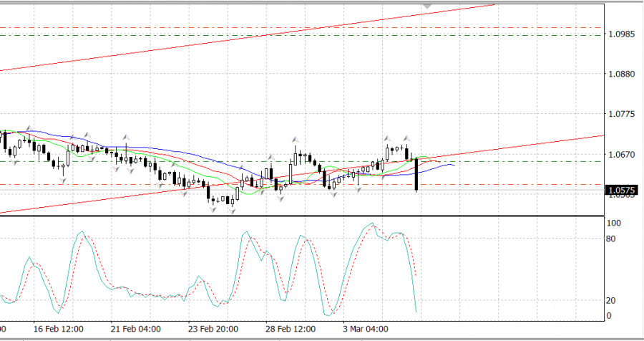Image resolution: width=644 pixels, height=341 pixels.
Task: Click the 28 Feb 12:00 time label
Action: [x=291, y=330]
